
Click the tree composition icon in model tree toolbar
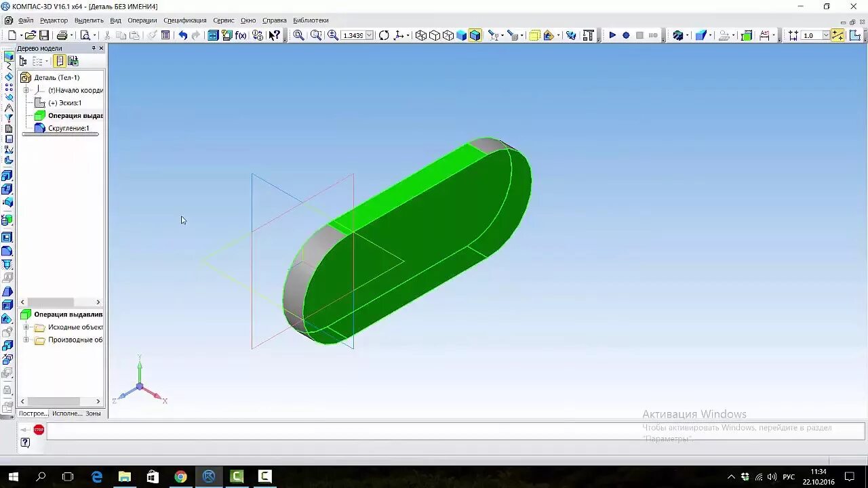click(73, 61)
